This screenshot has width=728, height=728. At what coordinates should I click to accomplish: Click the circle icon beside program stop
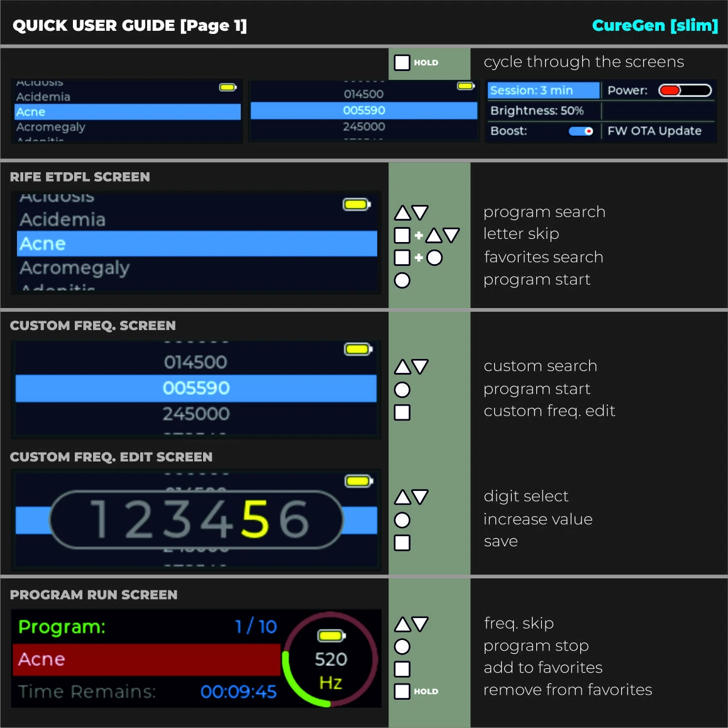pos(402,646)
